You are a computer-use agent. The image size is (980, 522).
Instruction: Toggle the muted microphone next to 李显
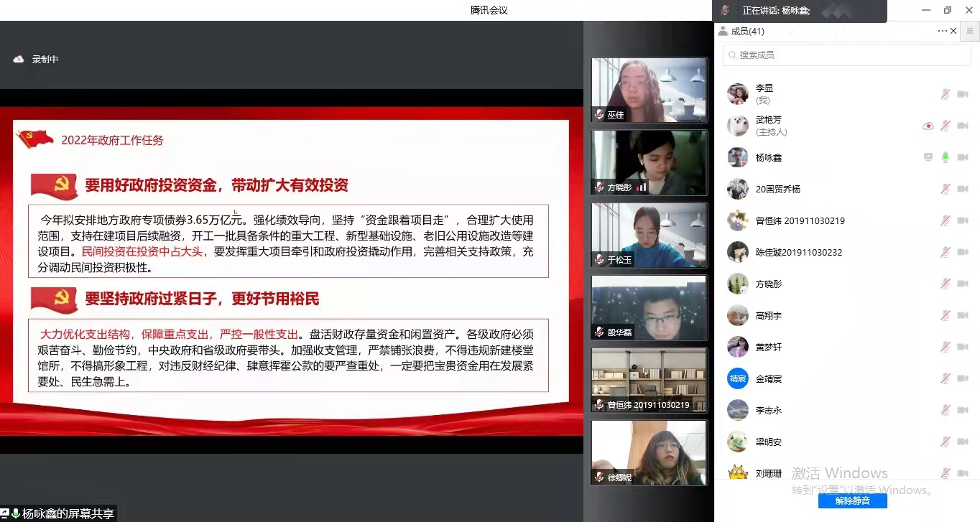tap(945, 94)
